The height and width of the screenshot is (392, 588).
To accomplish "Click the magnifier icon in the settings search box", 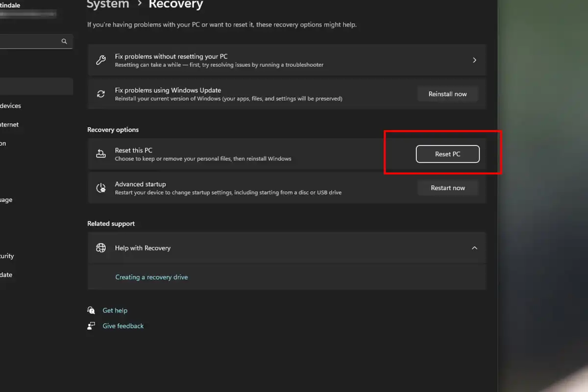I will tap(64, 42).
